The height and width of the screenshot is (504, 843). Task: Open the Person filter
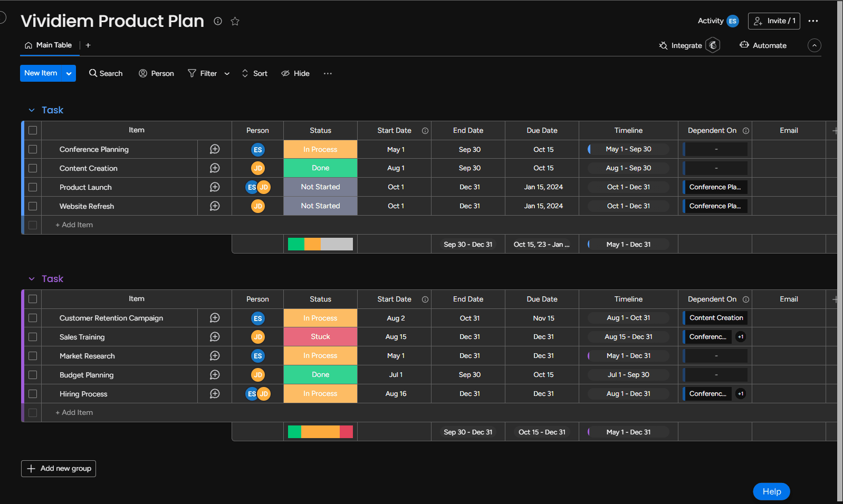click(x=156, y=73)
